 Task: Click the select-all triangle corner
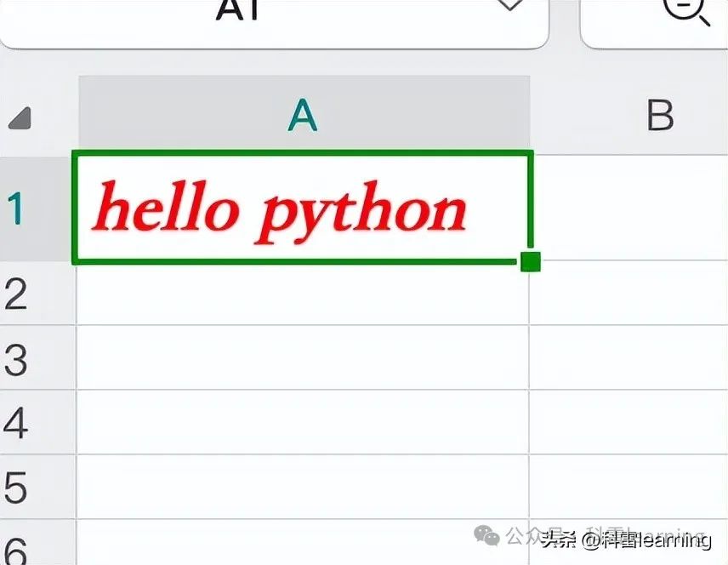pyautogui.click(x=20, y=118)
